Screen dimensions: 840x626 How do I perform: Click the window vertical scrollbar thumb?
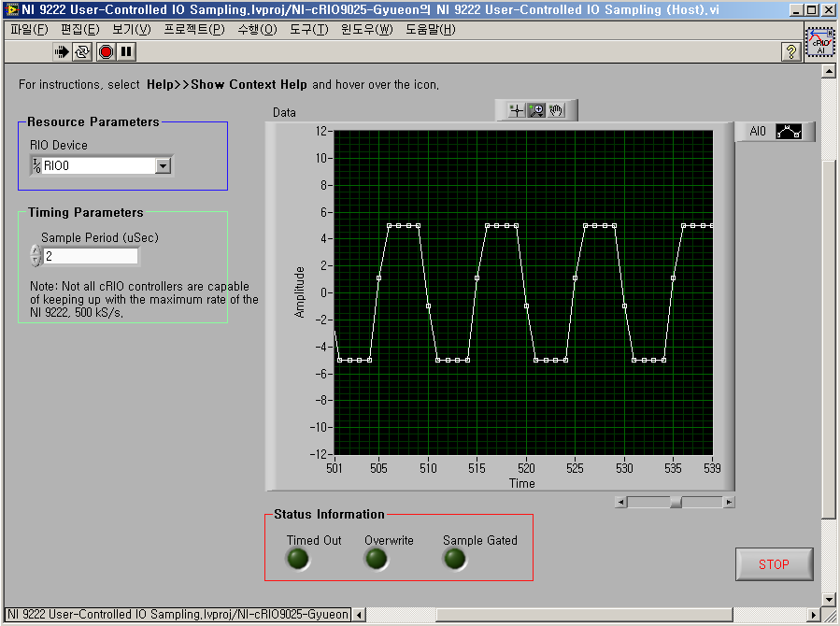pyautogui.click(x=828, y=338)
